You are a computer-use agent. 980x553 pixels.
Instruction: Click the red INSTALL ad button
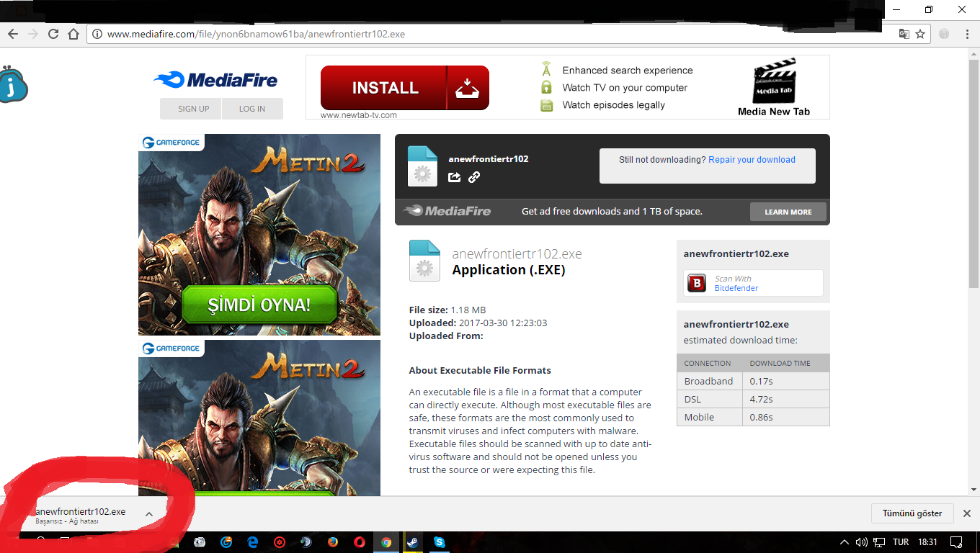point(404,88)
